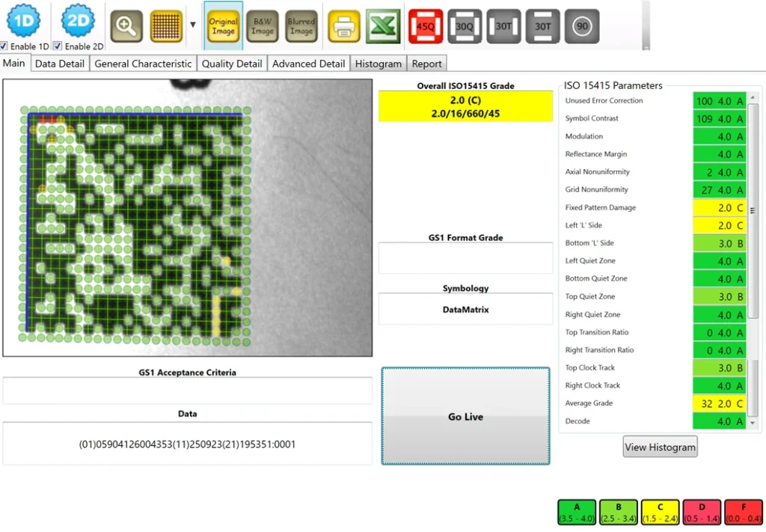Image resolution: width=766 pixels, height=532 pixels.
Task: Click View Histogram
Action: point(660,447)
